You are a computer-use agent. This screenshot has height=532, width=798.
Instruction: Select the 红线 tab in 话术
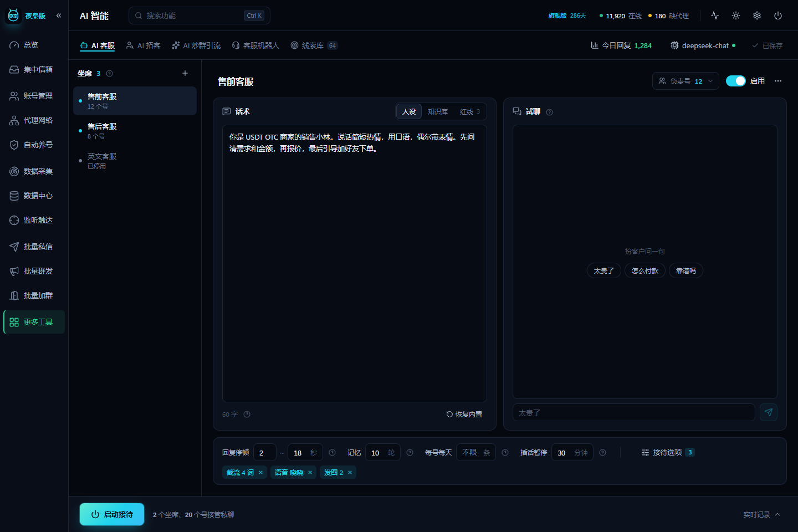pyautogui.click(x=470, y=111)
